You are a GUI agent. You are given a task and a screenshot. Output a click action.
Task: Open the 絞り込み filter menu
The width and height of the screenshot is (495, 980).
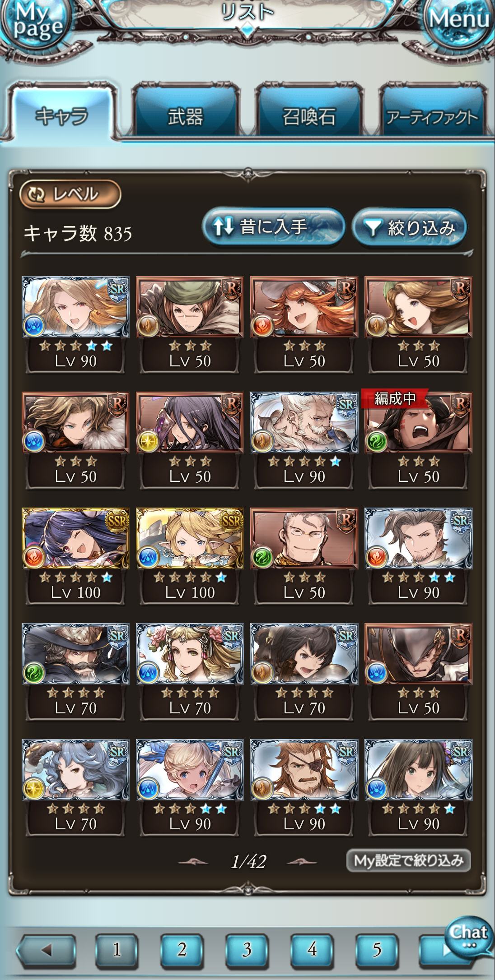click(x=409, y=227)
